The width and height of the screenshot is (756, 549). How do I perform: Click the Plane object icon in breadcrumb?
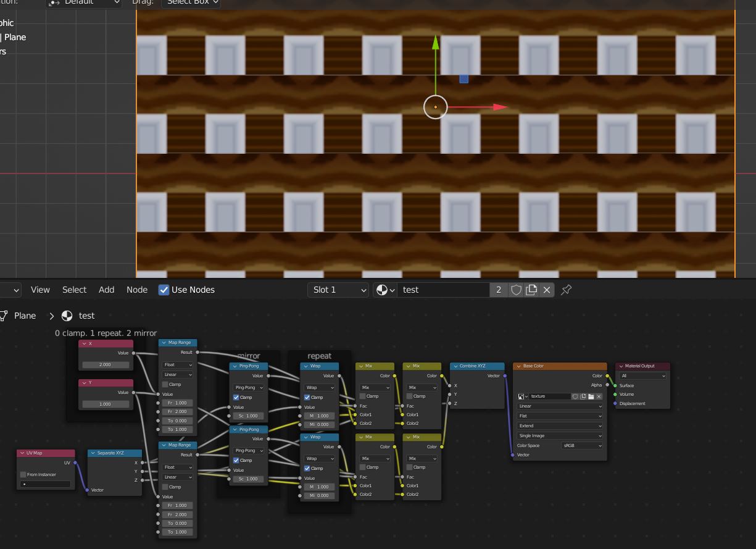tap(4, 316)
